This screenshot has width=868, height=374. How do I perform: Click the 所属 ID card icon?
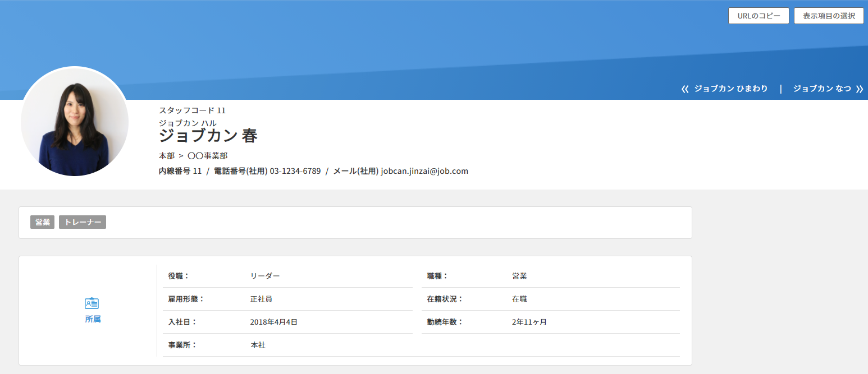pos(92,303)
